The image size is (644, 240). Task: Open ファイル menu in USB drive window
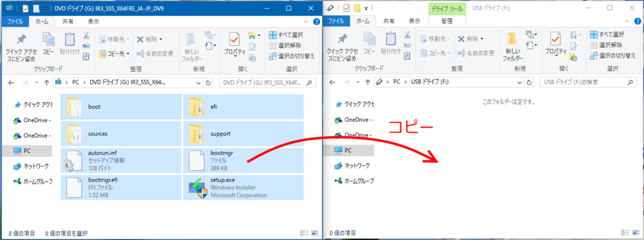pyautogui.click(x=336, y=21)
